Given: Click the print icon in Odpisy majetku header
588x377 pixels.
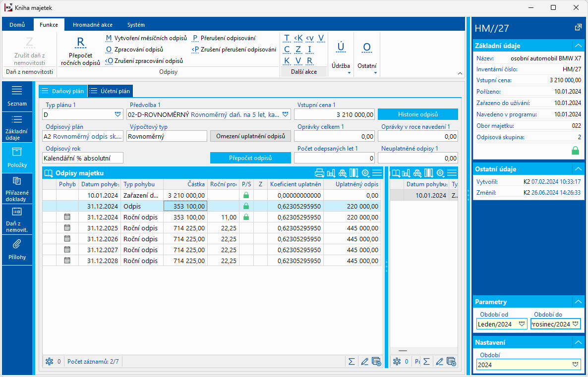Looking at the screenshot, I should (320, 173).
